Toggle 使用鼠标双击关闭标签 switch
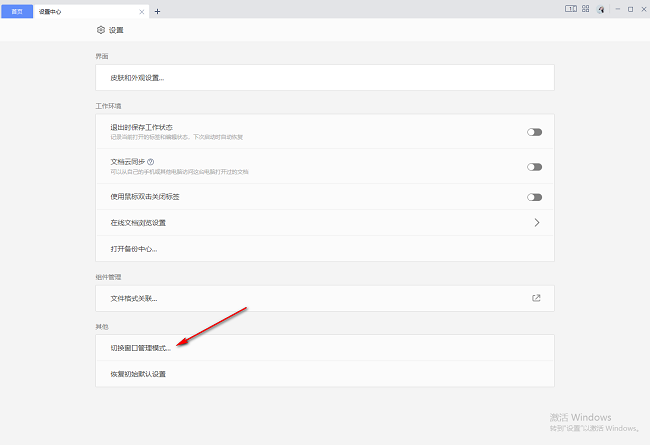Screen dimensions: 650x445 coord(534,197)
